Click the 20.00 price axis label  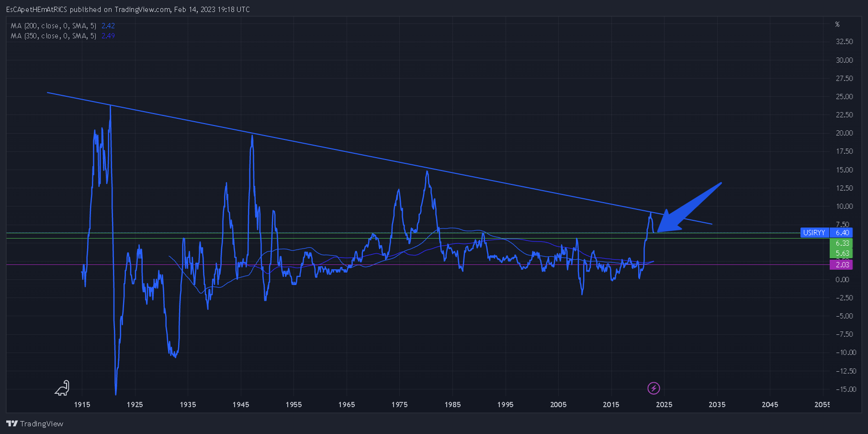[845, 133]
